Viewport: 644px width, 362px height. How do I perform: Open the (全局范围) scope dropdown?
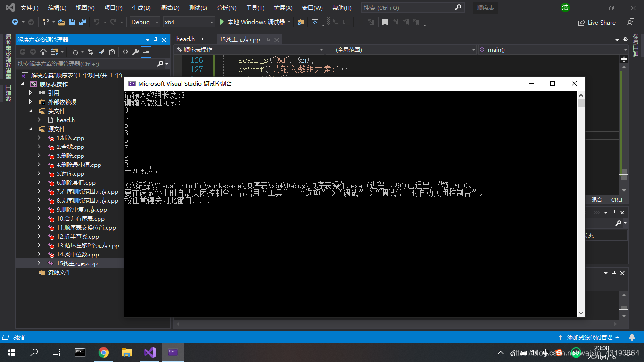401,49
